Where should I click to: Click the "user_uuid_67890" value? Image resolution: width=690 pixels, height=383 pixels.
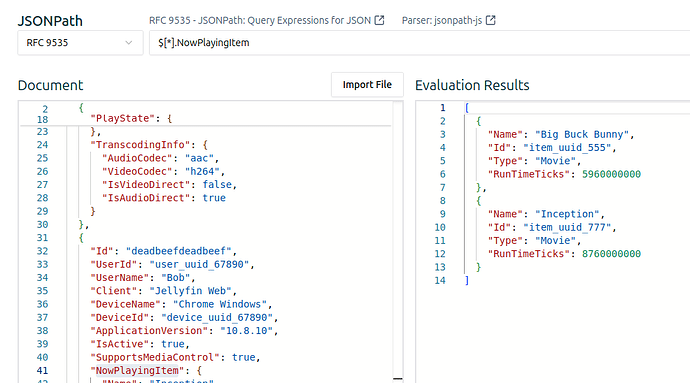pyautogui.click(x=199, y=264)
